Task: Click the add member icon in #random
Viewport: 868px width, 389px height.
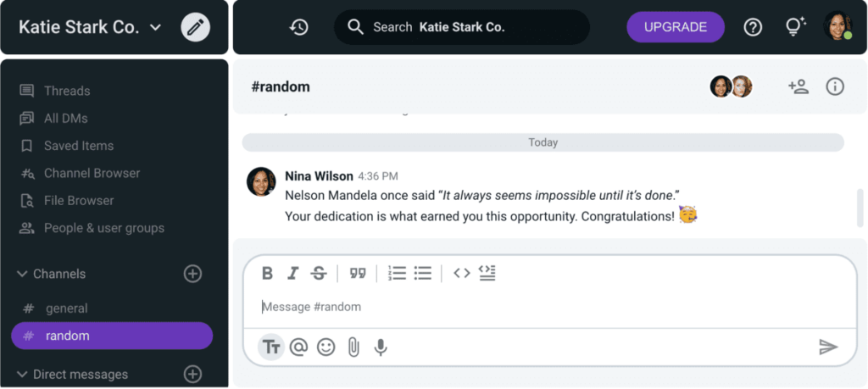Action: [x=798, y=86]
